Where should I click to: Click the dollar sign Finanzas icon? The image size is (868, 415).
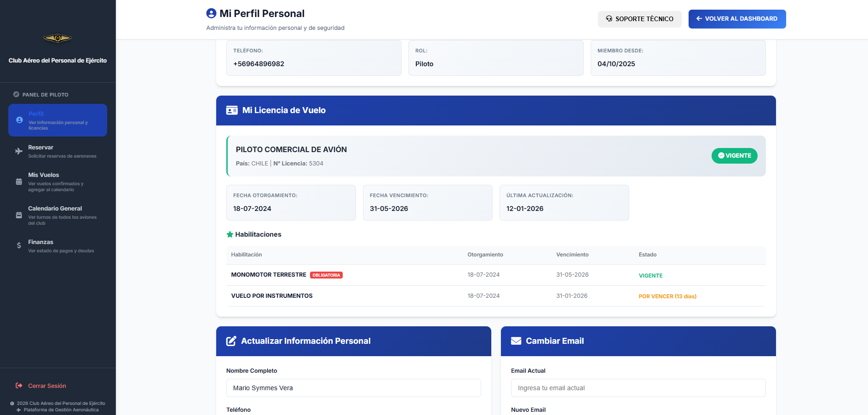point(19,245)
